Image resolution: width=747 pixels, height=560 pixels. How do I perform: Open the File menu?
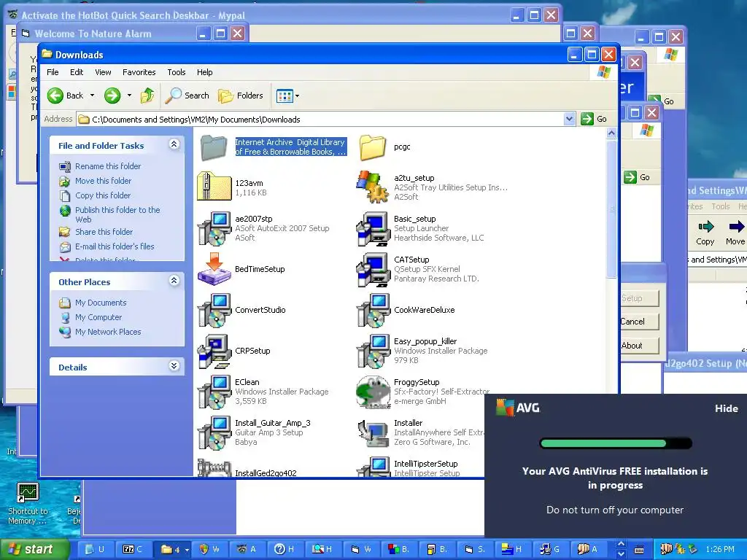point(53,72)
